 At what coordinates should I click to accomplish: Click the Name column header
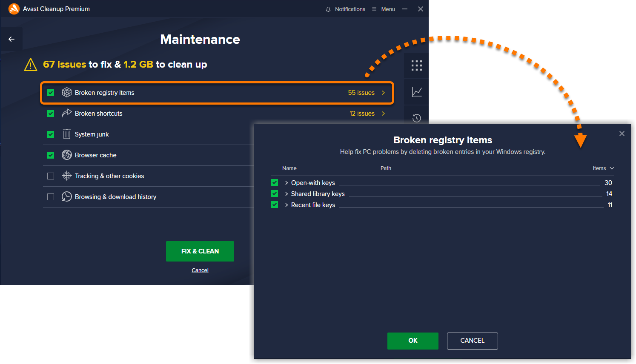tap(289, 168)
